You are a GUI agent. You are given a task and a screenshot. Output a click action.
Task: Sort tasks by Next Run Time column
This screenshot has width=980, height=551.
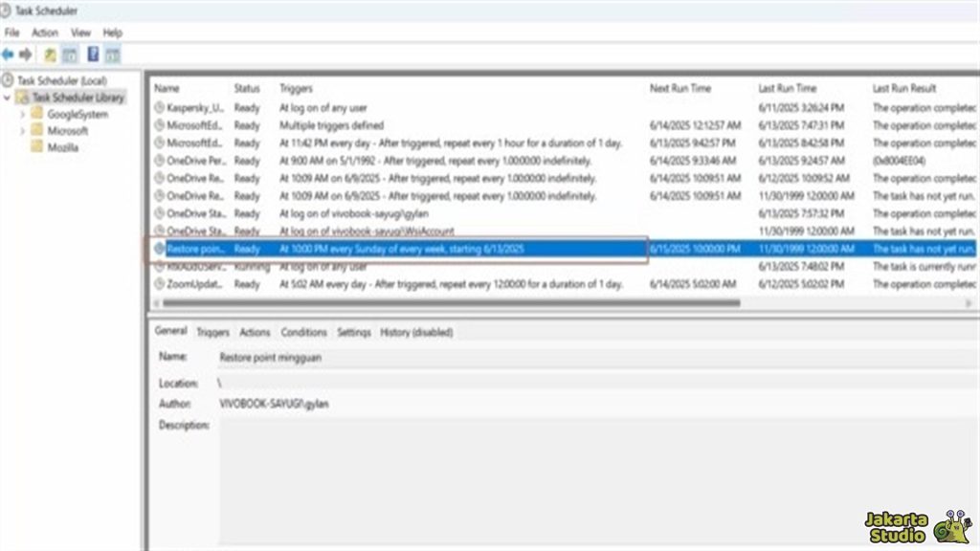click(680, 88)
